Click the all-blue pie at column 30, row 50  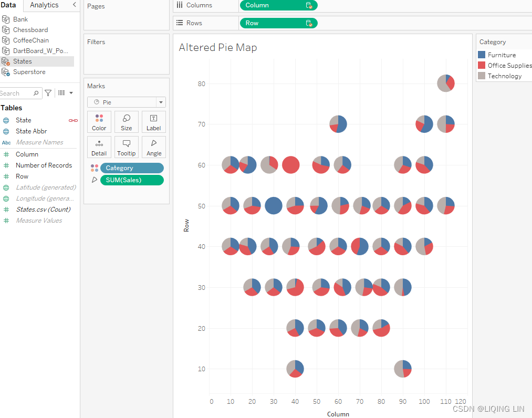[x=274, y=206]
